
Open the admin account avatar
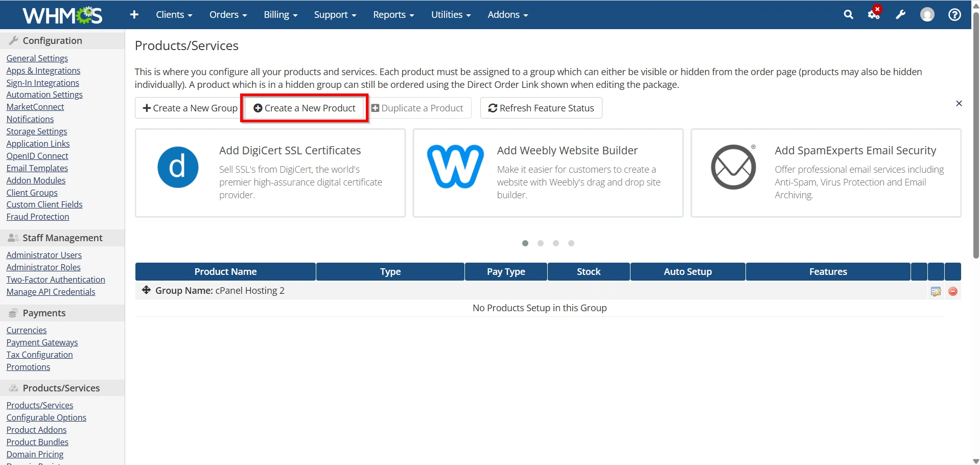pyautogui.click(x=927, y=15)
